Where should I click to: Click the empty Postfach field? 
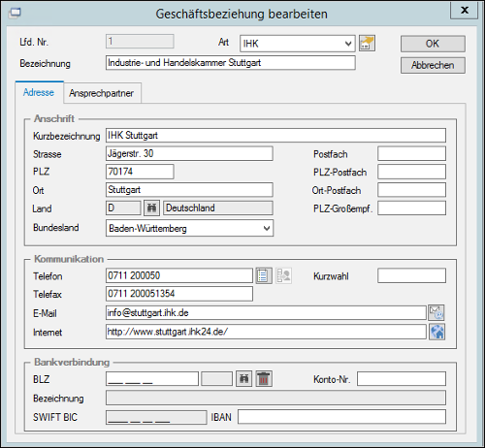click(x=411, y=153)
